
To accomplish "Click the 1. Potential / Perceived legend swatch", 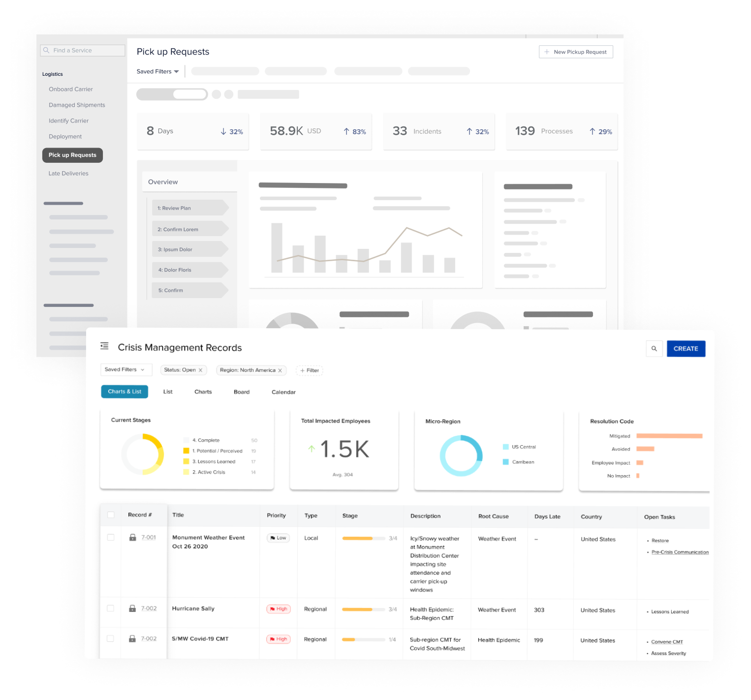I will click(x=186, y=451).
